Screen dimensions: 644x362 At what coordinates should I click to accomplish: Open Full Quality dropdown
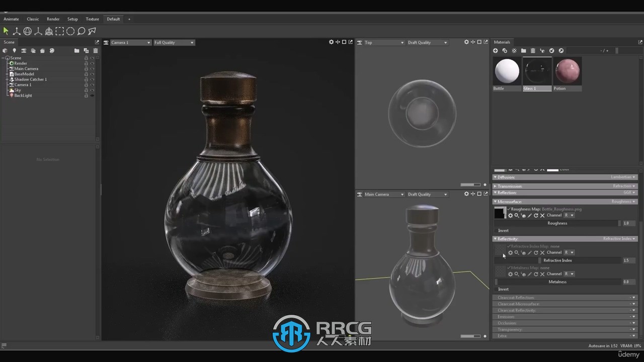pos(174,43)
